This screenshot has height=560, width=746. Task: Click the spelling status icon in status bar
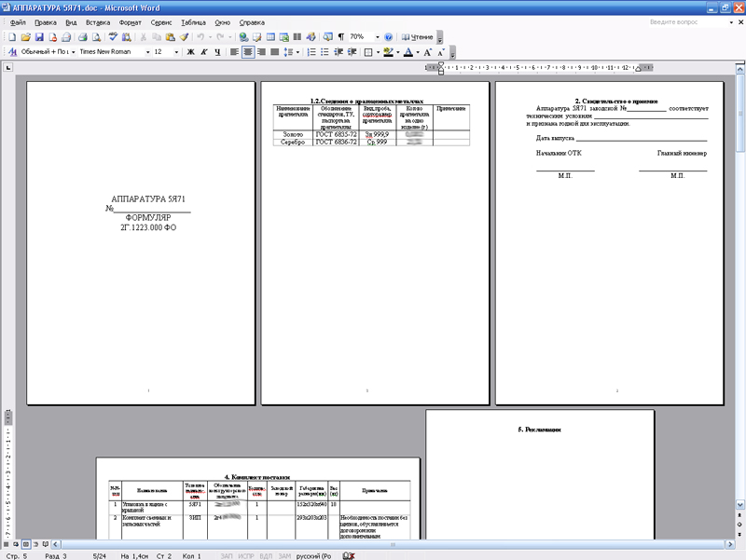click(348, 555)
